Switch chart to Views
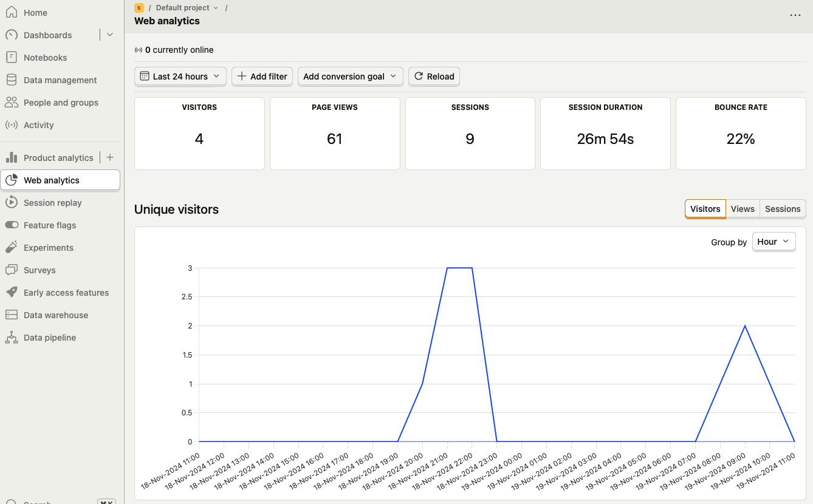The image size is (813, 504). pos(743,209)
